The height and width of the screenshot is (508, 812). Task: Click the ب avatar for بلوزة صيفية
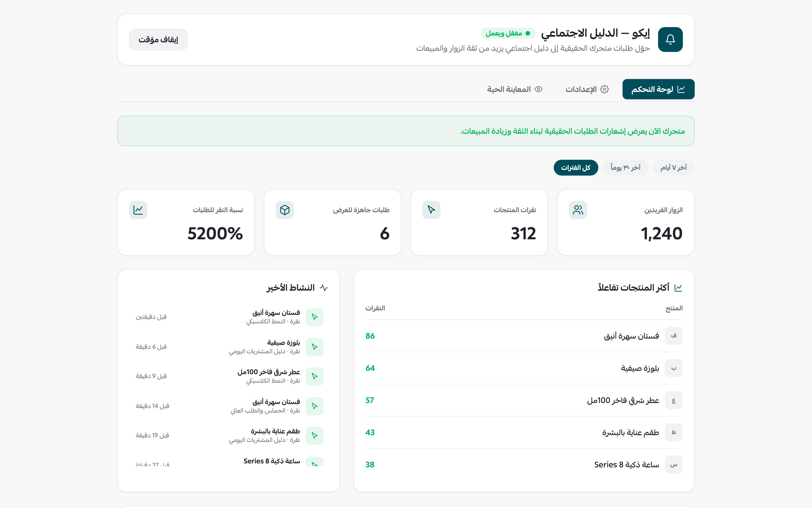(x=673, y=368)
